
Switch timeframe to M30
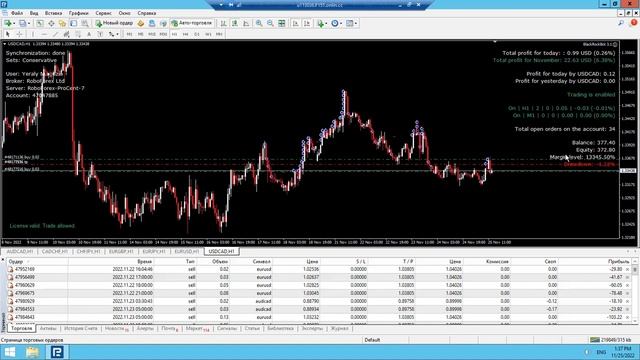[163, 34]
